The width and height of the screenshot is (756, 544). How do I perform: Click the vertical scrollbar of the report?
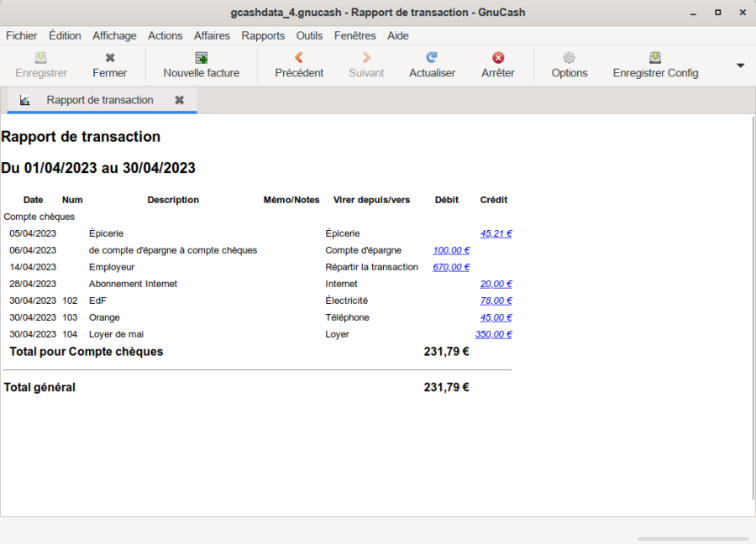752,311
